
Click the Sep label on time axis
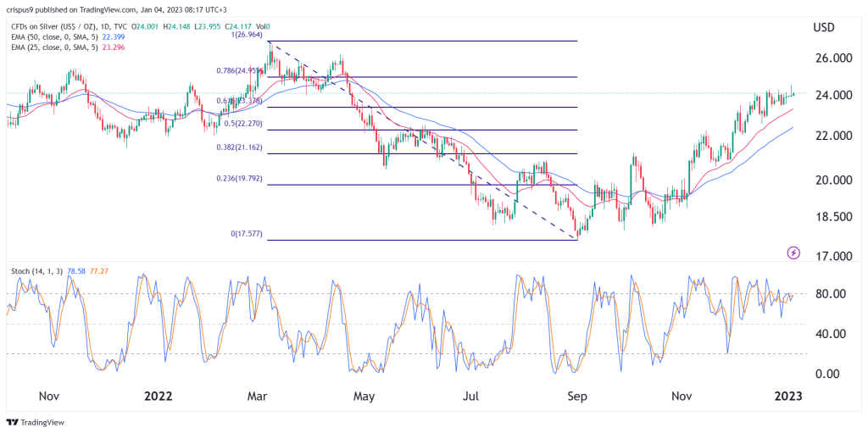click(x=577, y=397)
